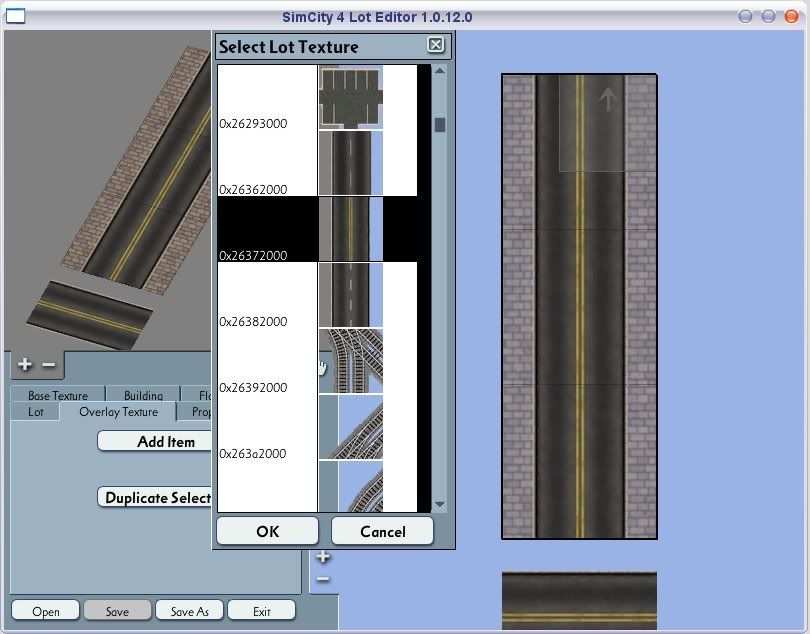Click the 0x26392000 texture ID label
The image size is (810, 634).
pyautogui.click(x=253, y=388)
